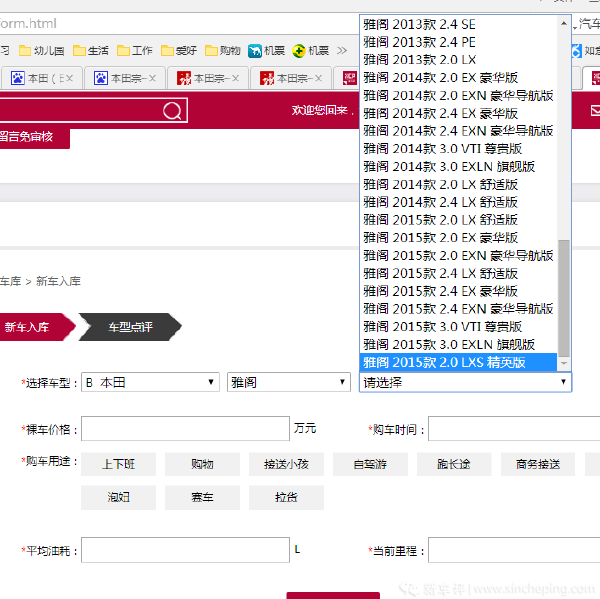Open the 请选择 model dropdown
This screenshot has width=600, height=599.
(465, 382)
